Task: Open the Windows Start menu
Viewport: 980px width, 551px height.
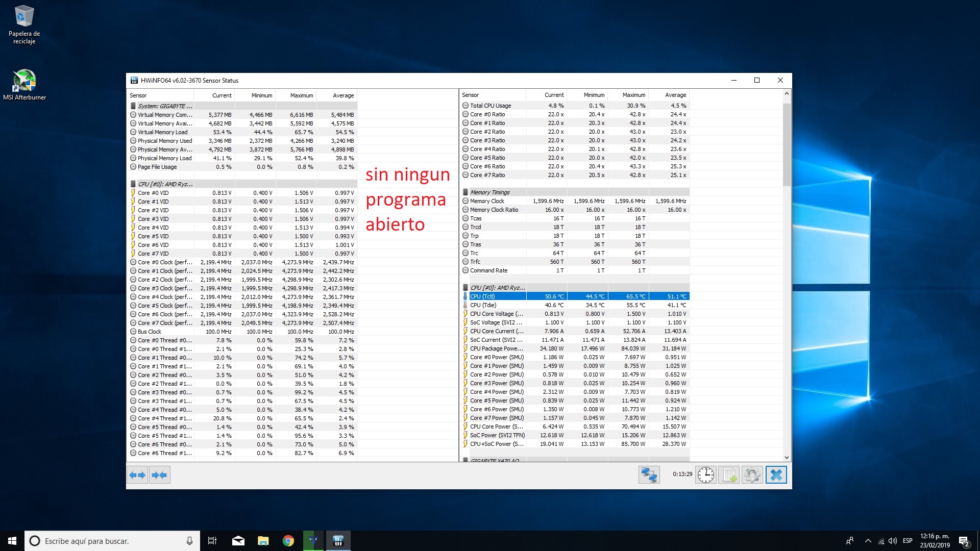Action: tap(12, 541)
